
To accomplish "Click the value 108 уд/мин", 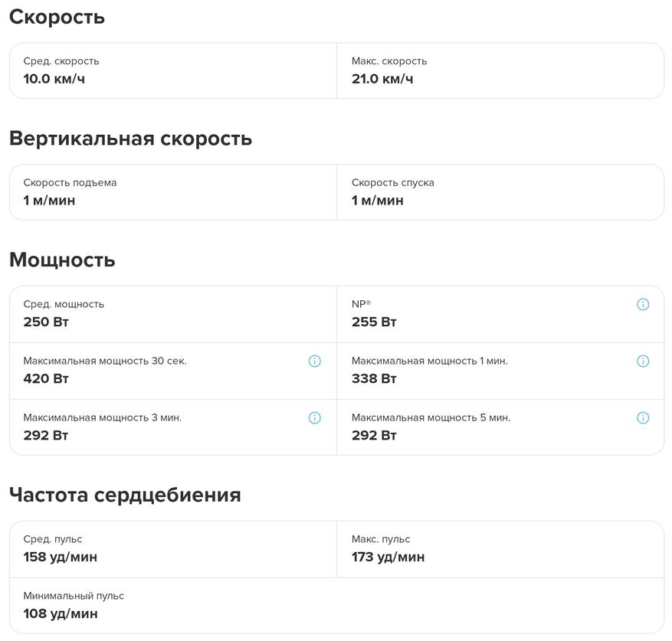I will coord(61,613).
